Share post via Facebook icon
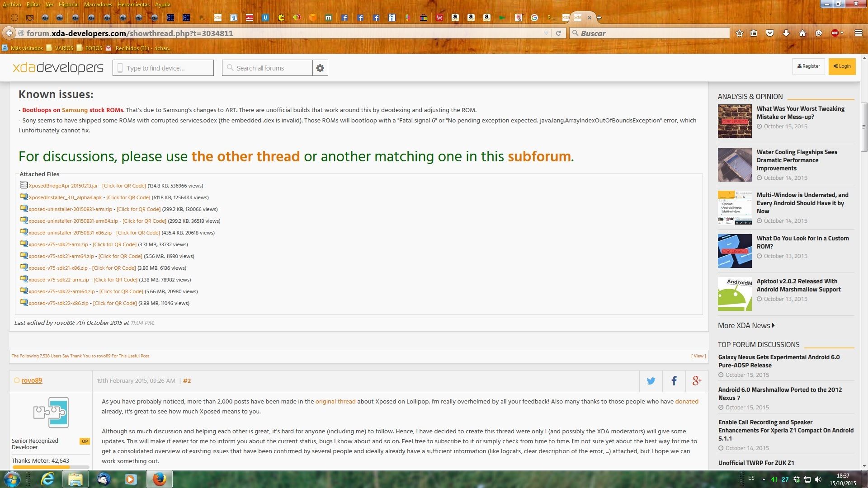This screenshot has height=488, width=868. click(x=674, y=381)
